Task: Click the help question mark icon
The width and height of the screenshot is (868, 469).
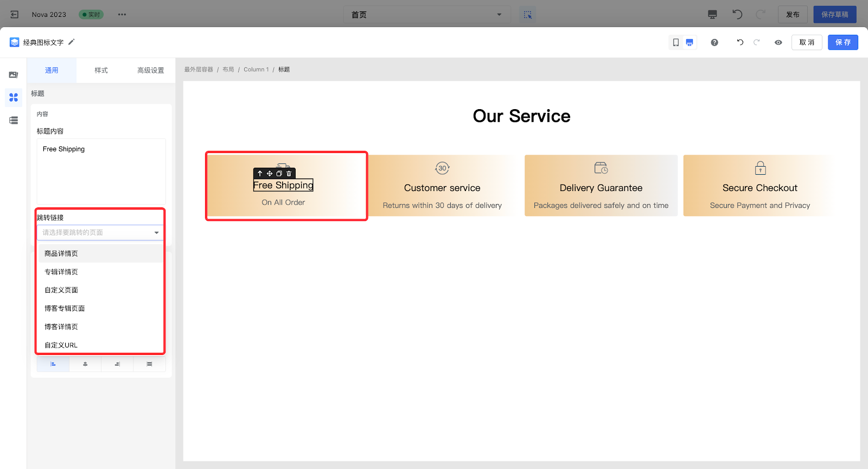Action: 714,42
